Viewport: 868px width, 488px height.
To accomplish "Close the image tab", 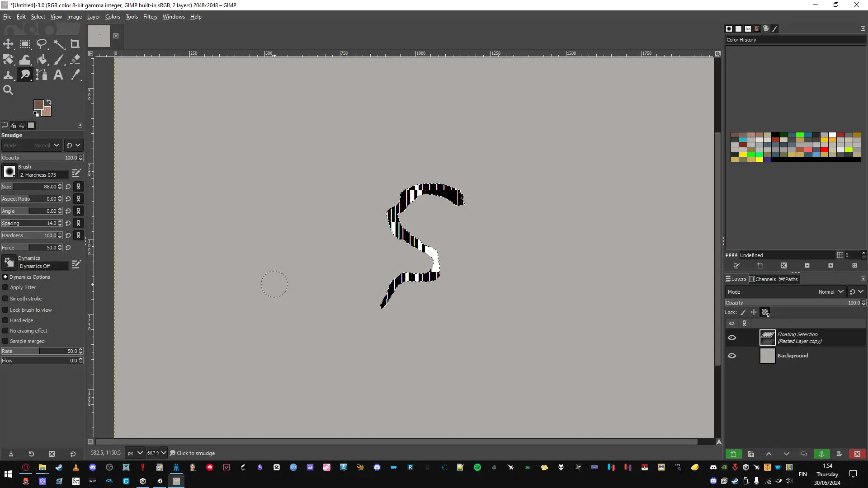I will (x=116, y=36).
